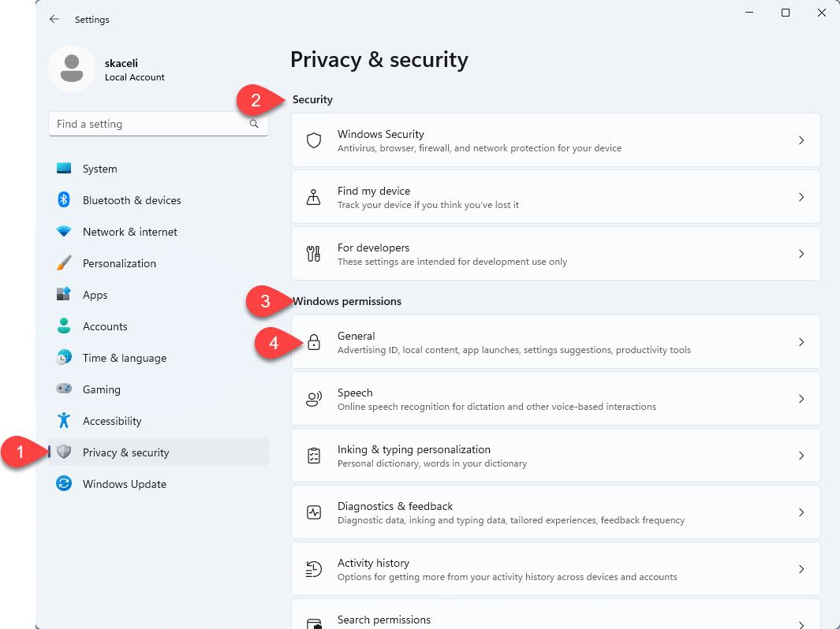Open Inking & typing personalization settings
This screenshot has height=629, width=840.
[x=555, y=456]
